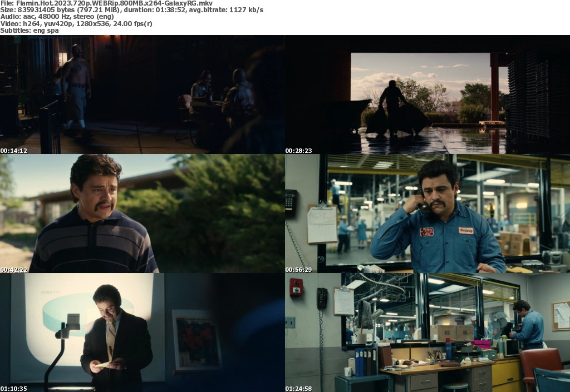This screenshot has width=570, height=392.
Task: Open the thumbnail at 01:10:35
Action: pyautogui.click(x=142, y=333)
